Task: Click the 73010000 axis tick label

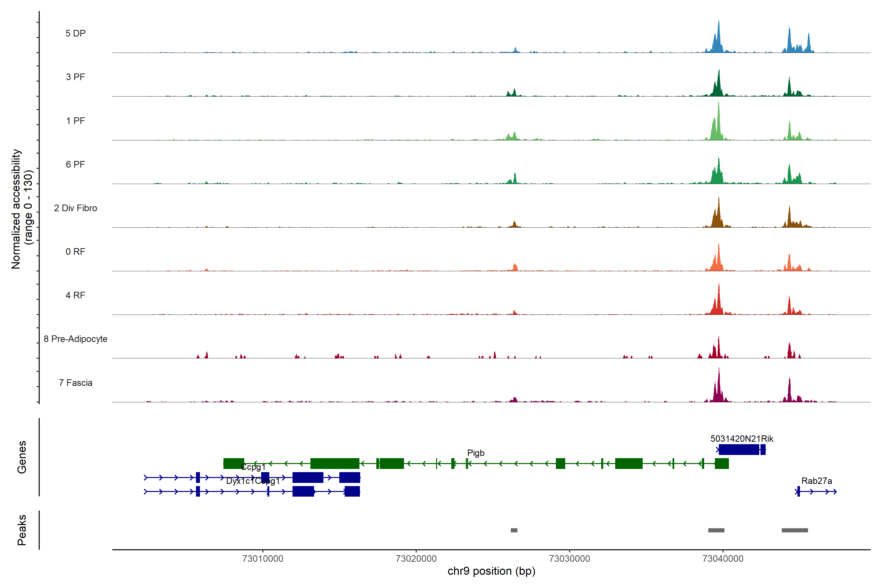Action: pos(262,559)
